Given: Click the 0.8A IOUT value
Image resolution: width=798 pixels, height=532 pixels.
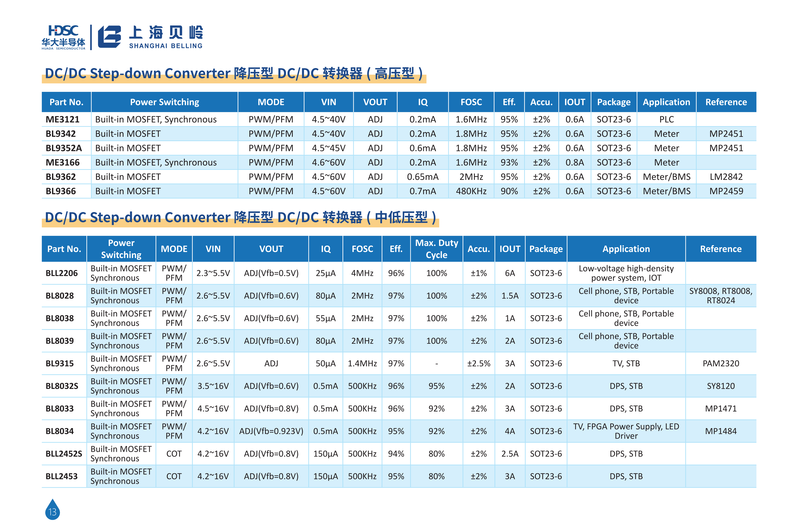Looking at the screenshot, I should 574,163.
